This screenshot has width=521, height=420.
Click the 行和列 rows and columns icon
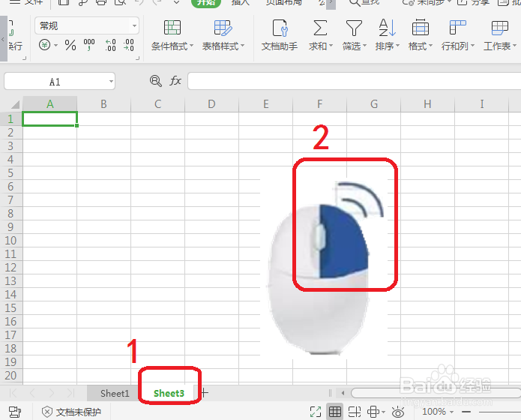pyautogui.click(x=457, y=28)
